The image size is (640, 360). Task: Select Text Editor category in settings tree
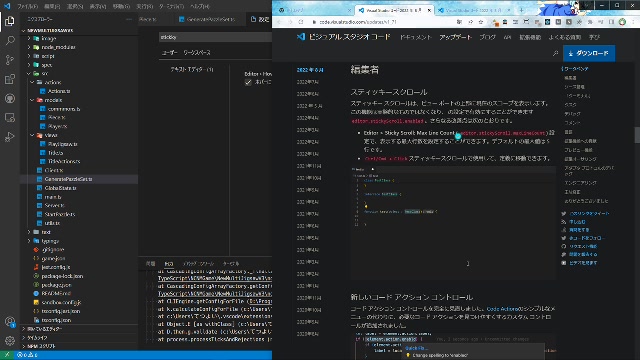click(x=192, y=69)
